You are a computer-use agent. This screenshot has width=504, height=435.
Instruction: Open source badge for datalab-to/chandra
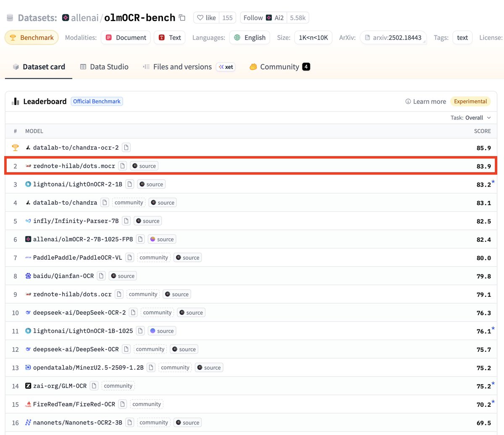click(x=163, y=203)
